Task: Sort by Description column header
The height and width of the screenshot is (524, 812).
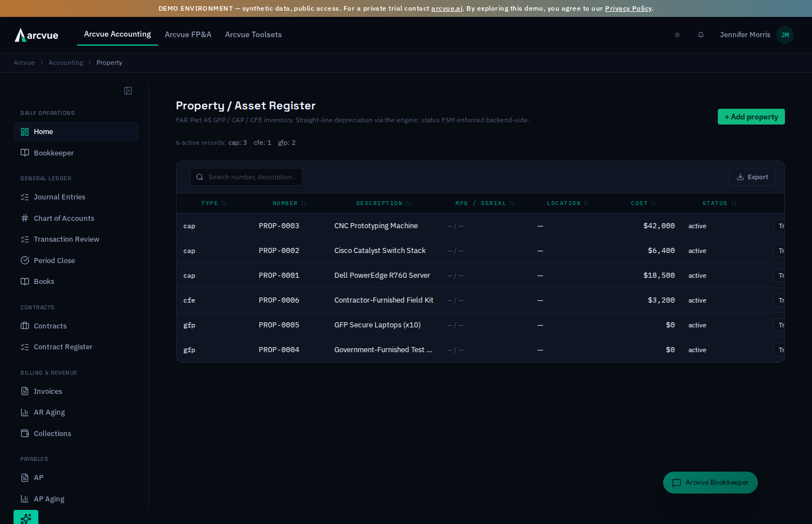Action: tap(383, 203)
